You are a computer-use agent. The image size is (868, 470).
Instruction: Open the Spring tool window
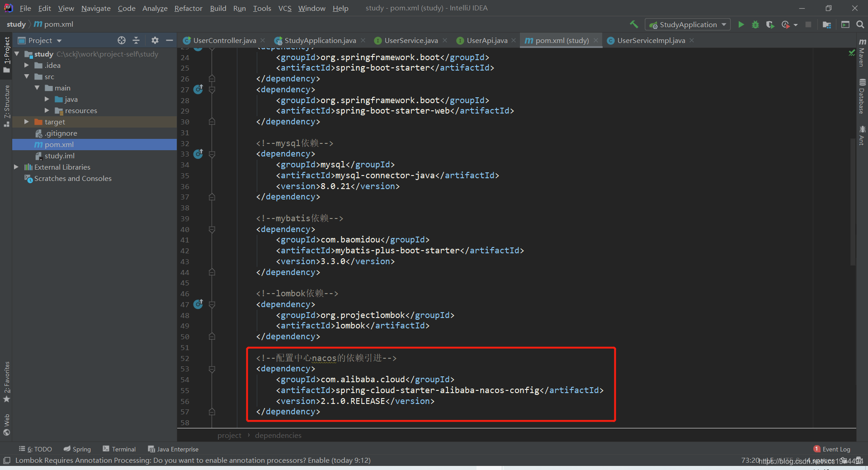point(77,449)
